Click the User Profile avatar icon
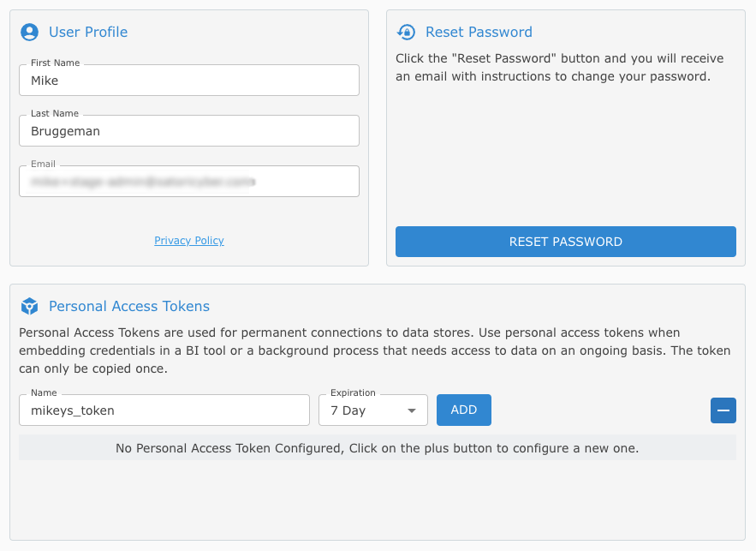The image size is (756, 551). tap(29, 32)
